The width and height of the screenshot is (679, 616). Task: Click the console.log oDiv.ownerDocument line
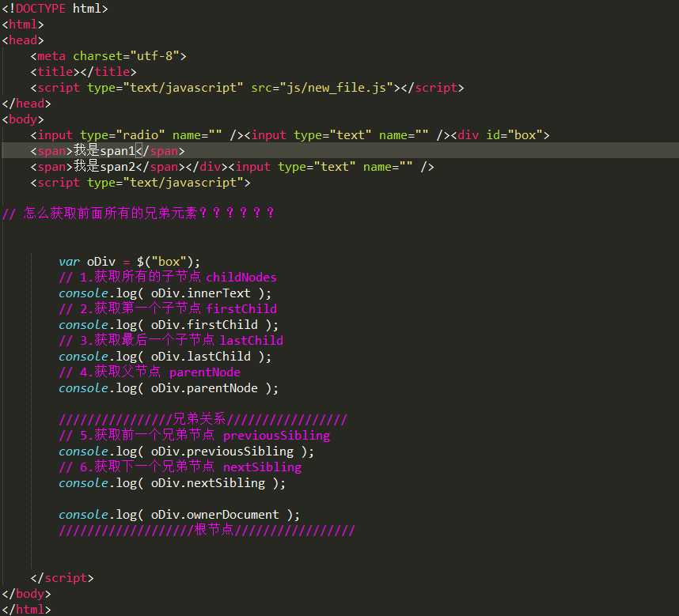[x=180, y=514]
